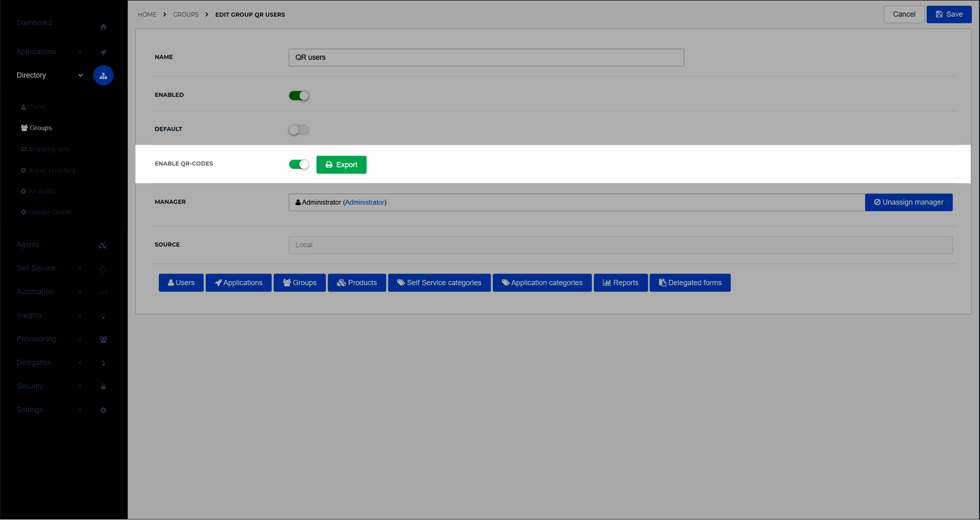Open the Dashboard menu item

click(x=34, y=23)
